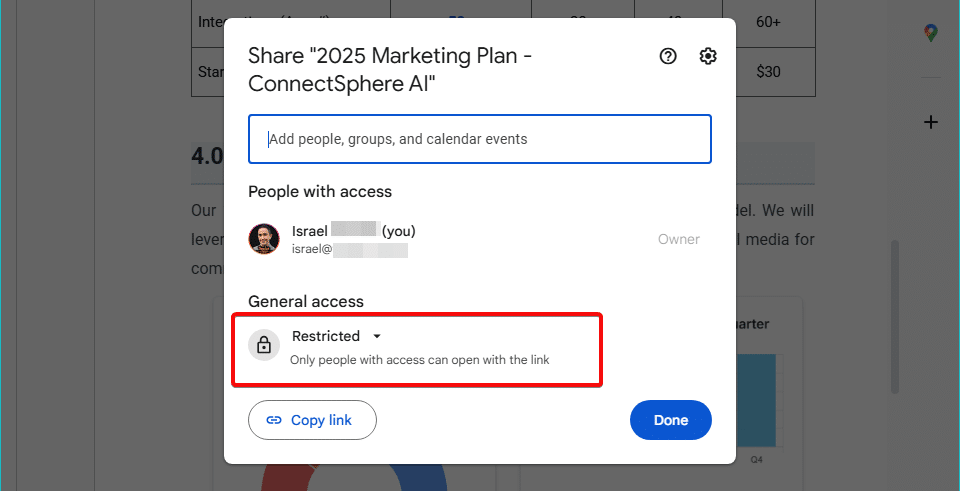Select the Restricted label under General access
This screenshot has width=960, height=491.
point(326,336)
